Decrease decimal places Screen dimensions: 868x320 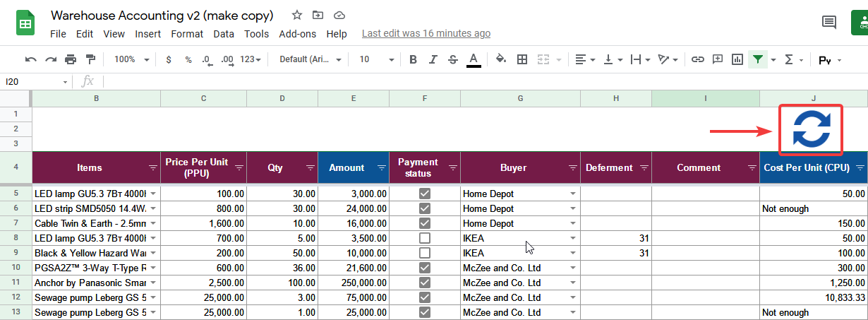point(206,59)
